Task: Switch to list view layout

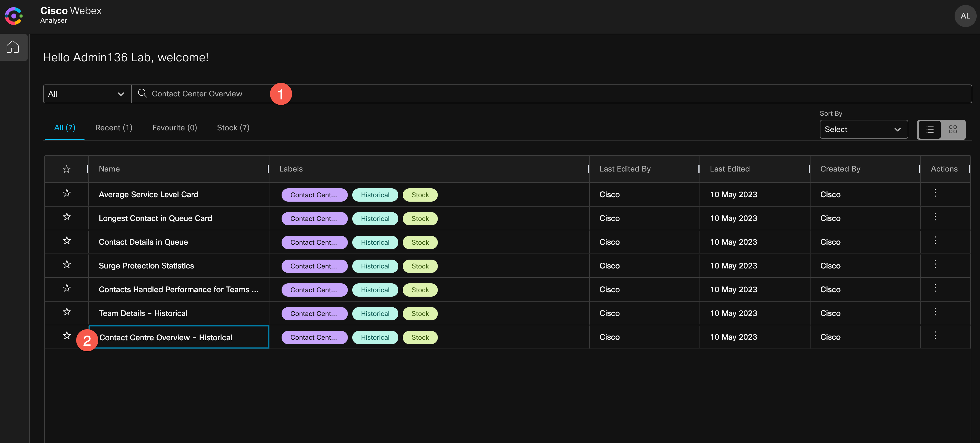Action: click(x=929, y=130)
